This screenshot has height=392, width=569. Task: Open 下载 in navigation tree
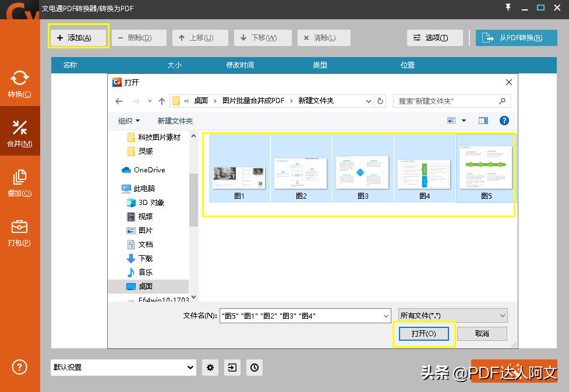click(140, 259)
